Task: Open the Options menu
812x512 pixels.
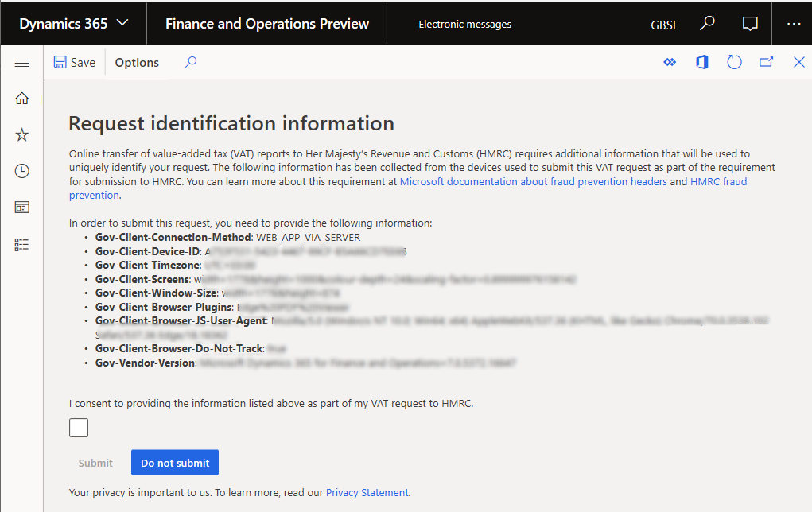Action: click(x=137, y=63)
